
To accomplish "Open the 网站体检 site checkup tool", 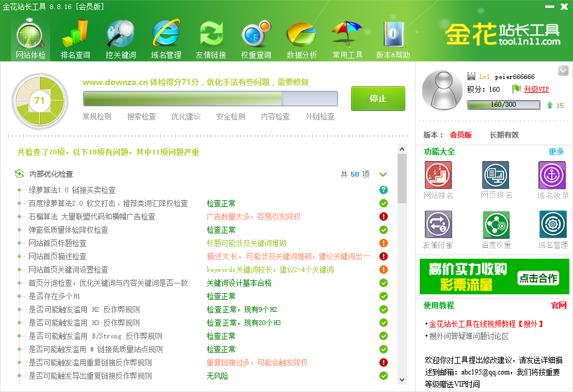I will [x=30, y=39].
